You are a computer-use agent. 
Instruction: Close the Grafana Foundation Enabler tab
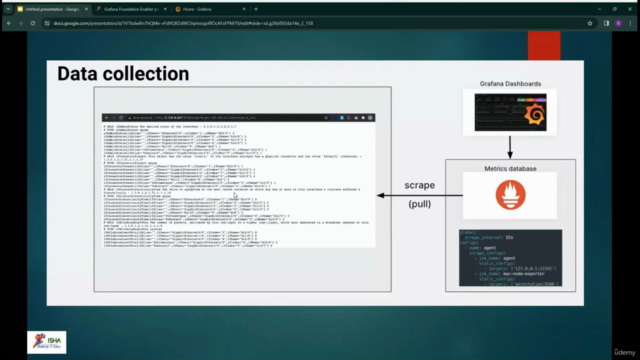click(165, 9)
